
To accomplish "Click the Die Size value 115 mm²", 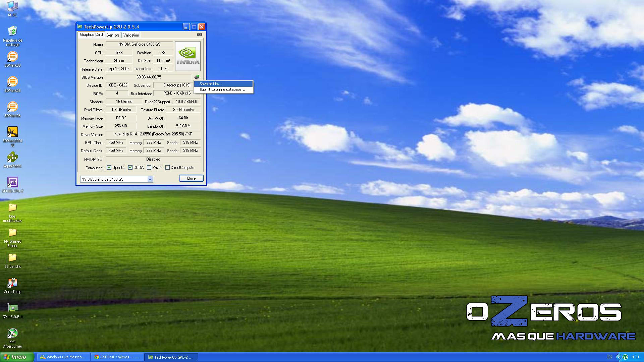I will pos(163,61).
